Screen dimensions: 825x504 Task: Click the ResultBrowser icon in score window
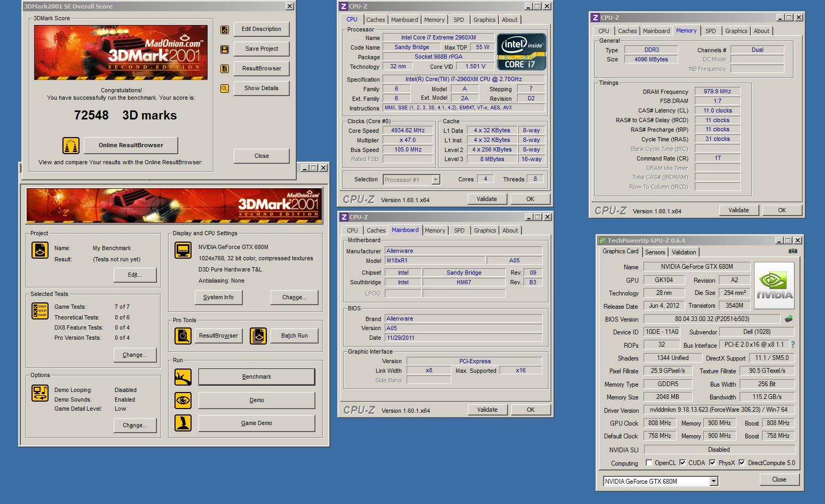tap(225, 69)
